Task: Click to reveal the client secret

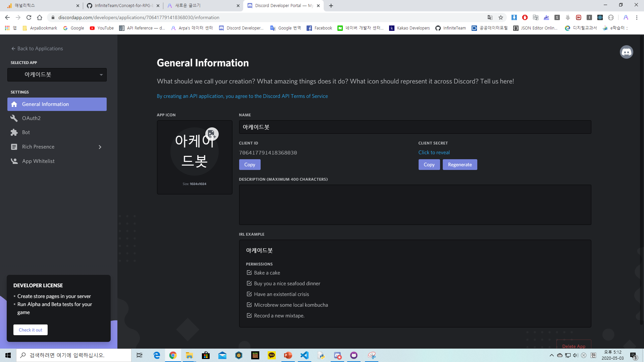Action: point(434,153)
